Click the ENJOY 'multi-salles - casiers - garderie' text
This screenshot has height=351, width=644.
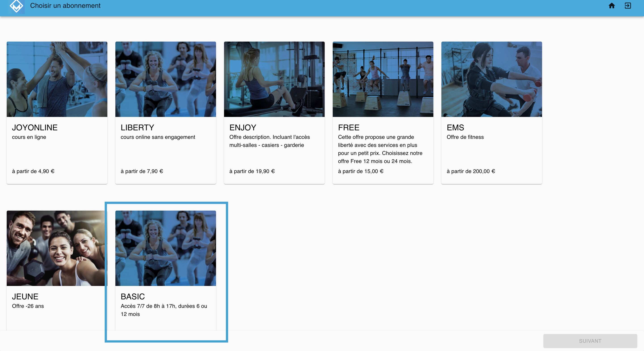(x=267, y=145)
